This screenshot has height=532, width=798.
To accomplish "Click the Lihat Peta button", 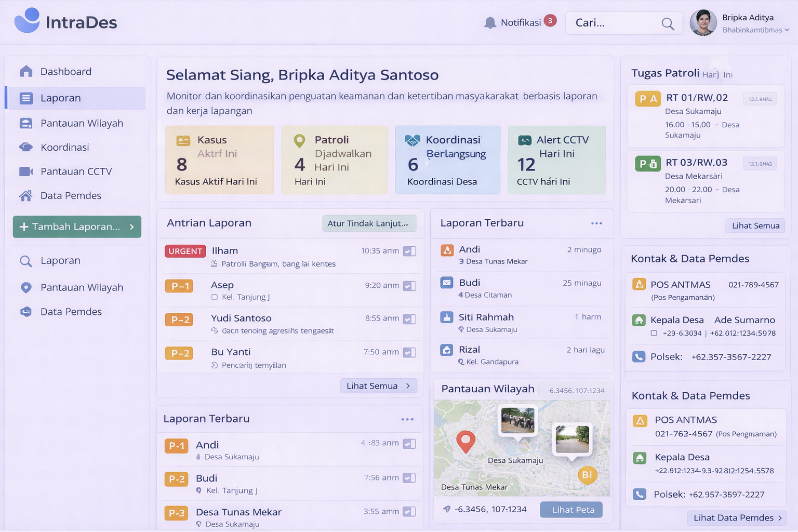I will pos(571,510).
